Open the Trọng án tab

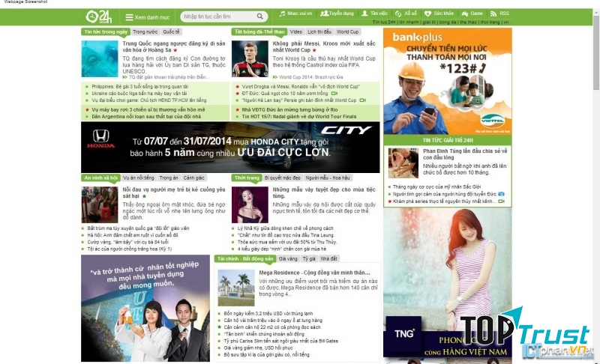point(169,178)
